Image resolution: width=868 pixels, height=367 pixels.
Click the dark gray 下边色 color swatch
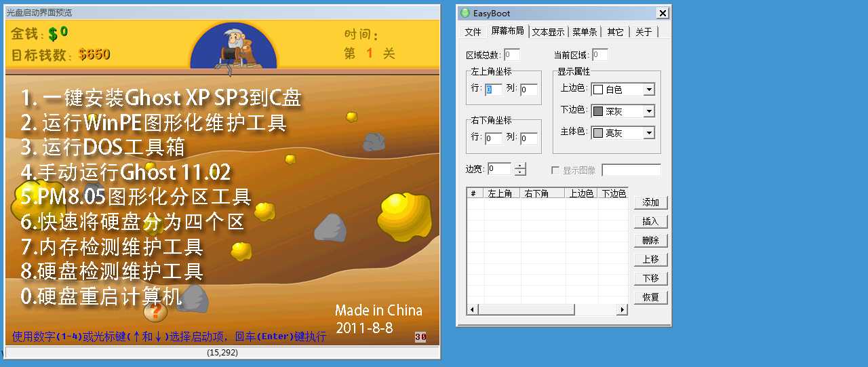click(598, 111)
